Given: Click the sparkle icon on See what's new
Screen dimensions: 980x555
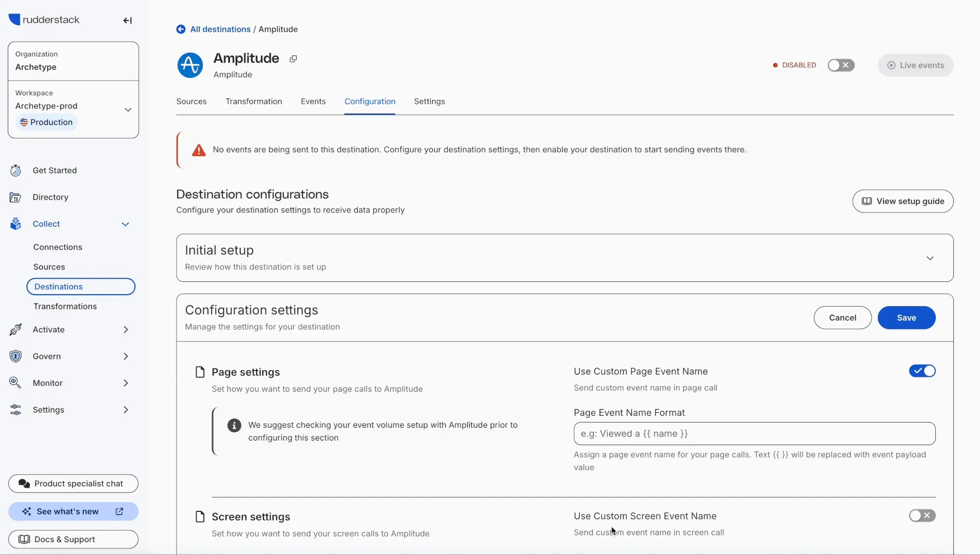Looking at the screenshot, I should tap(27, 511).
